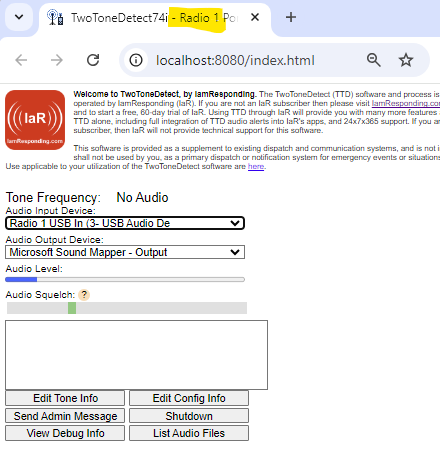Expand the tab search chevron dropdown

pos(19,17)
